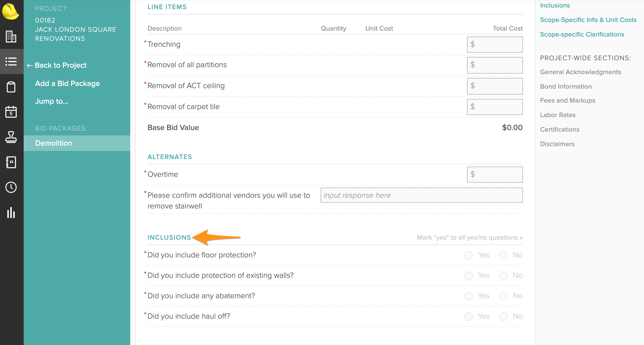Click the Base Bid Value $0.00 amount

coord(512,128)
